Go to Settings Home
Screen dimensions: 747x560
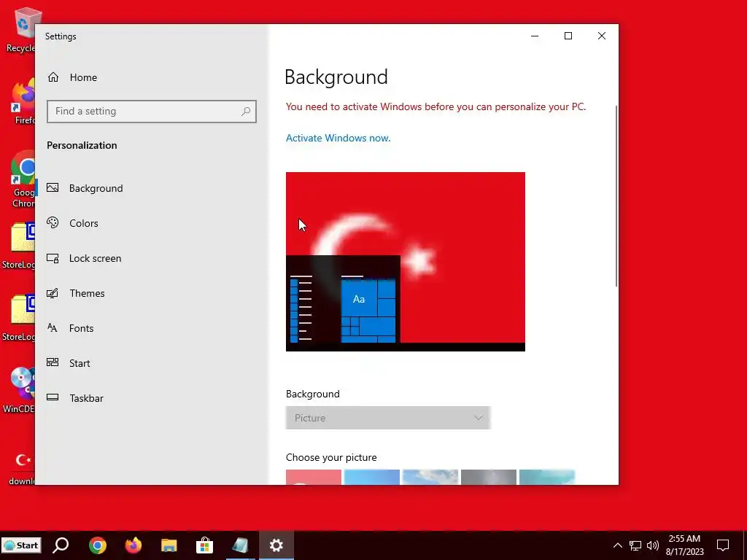coord(72,77)
